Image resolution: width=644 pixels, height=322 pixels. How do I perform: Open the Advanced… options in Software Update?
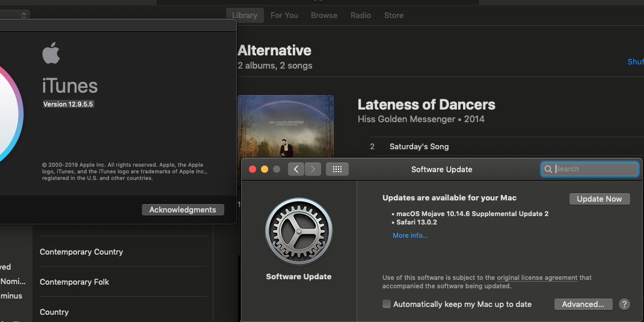click(x=583, y=305)
